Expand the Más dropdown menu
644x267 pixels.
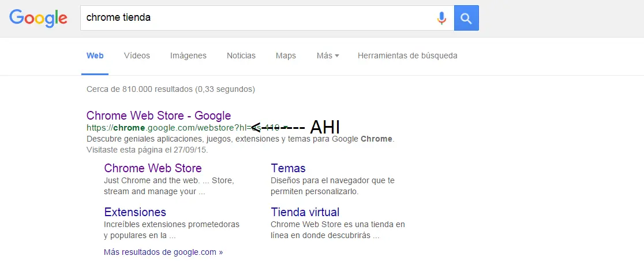coord(328,55)
